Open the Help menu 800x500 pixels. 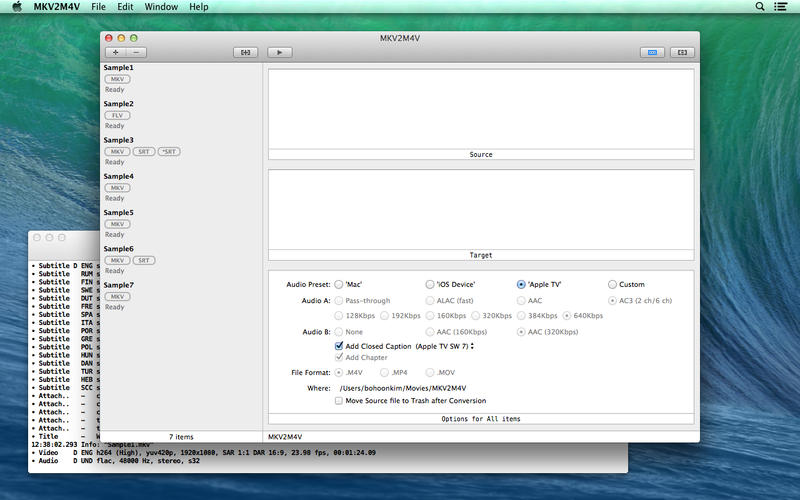click(198, 7)
